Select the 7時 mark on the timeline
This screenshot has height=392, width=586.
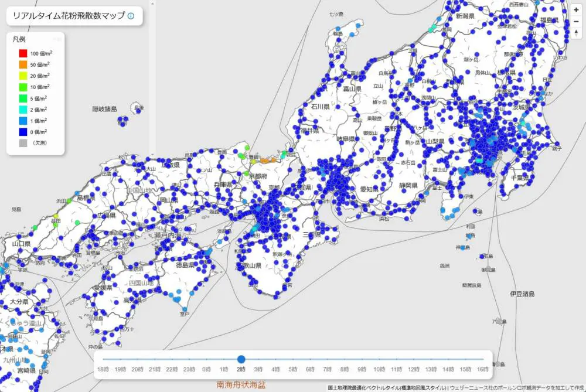click(x=328, y=369)
